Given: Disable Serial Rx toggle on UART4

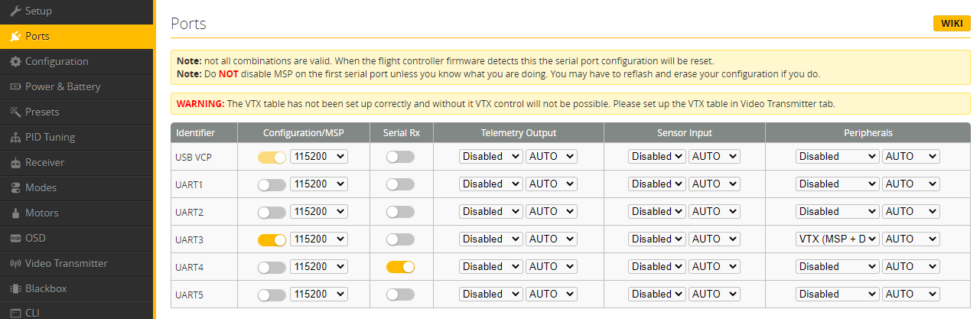Looking at the screenshot, I should point(400,267).
